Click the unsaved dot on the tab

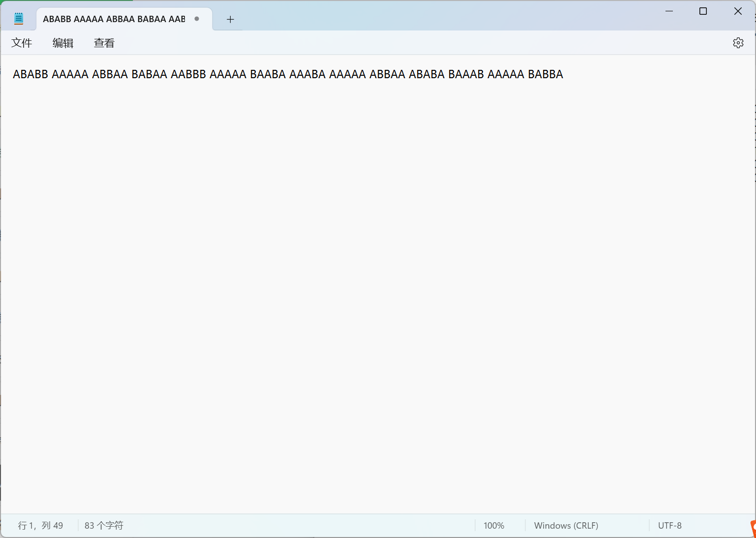click(x=197, y=19)
